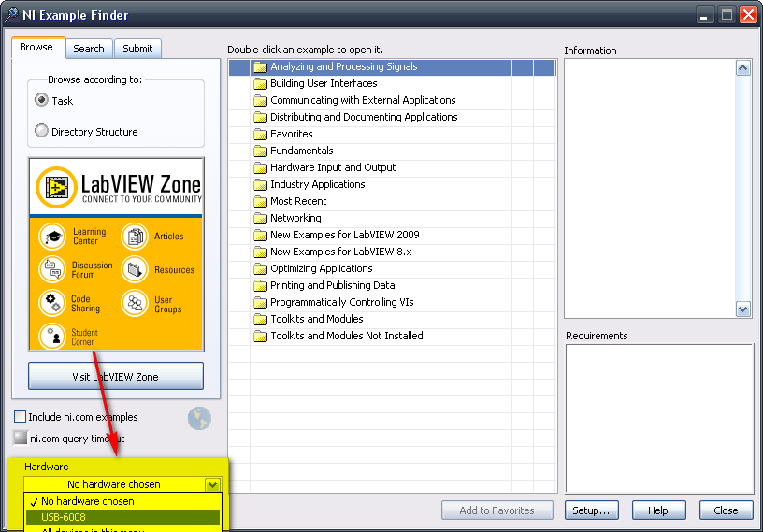
Task: Click the Fundamentals folder icon
Action: [260, 151]
